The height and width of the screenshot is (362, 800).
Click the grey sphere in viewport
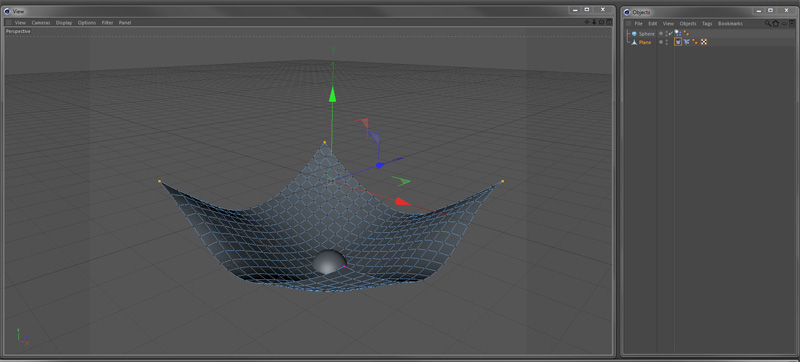click(x=329, y=262)
